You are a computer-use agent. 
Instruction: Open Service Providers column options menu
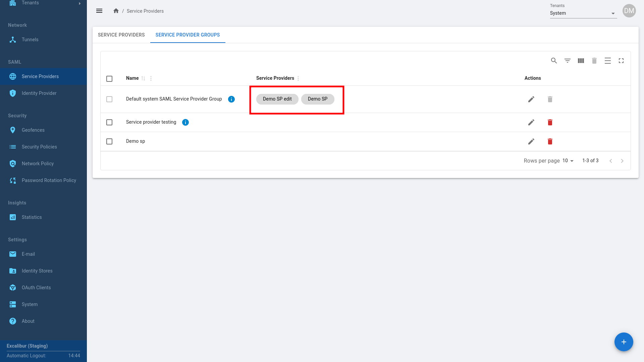(x=298, y=78)
